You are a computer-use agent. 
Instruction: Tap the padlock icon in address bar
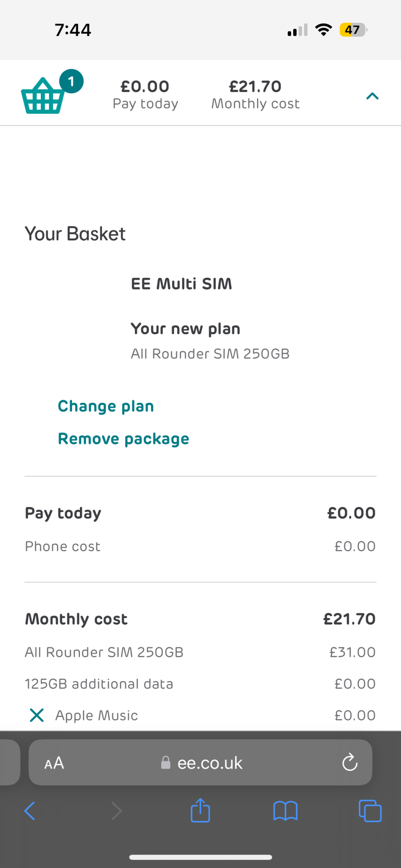click(x=166, y=763)
